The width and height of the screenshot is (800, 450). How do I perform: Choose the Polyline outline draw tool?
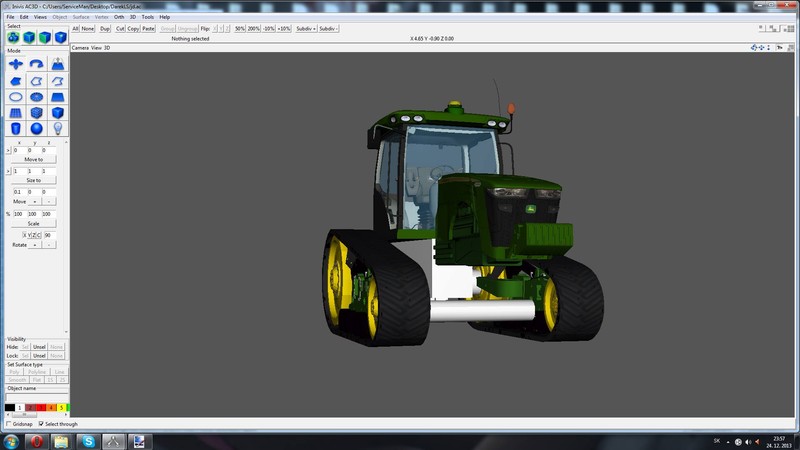point(36,81)
